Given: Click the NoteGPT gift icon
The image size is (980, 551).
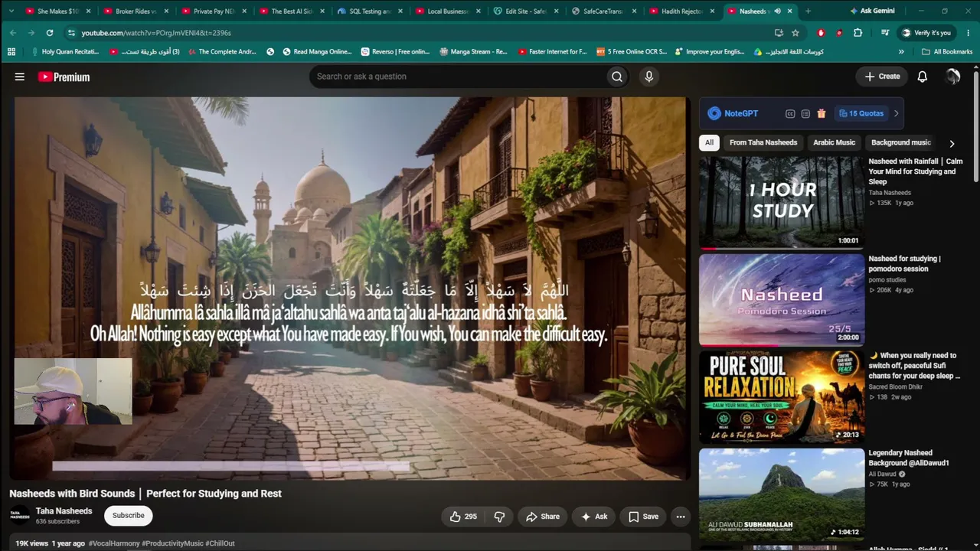Looking at the screenshot, I should click(822, 113).
